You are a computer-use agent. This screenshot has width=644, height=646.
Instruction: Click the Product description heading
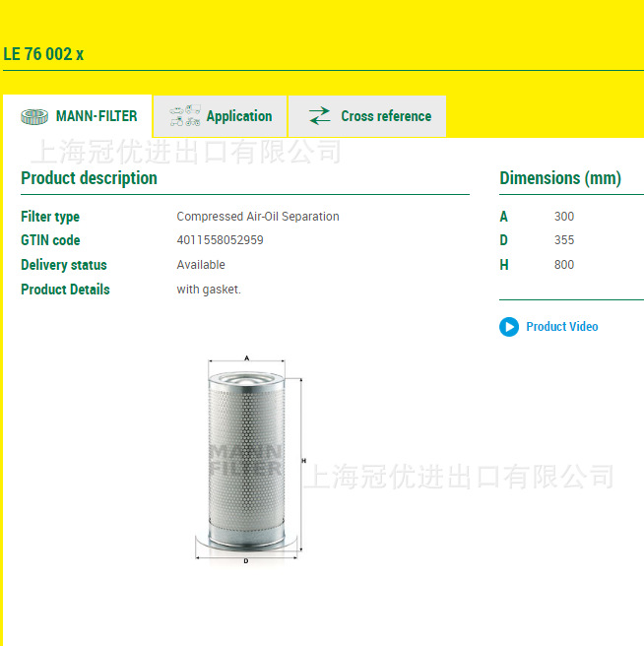89,178
